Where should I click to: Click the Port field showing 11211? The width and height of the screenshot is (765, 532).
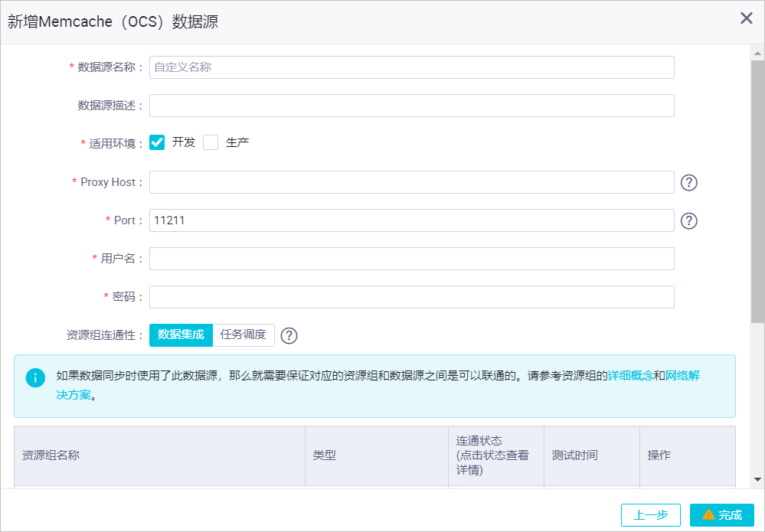pos(412,220)
